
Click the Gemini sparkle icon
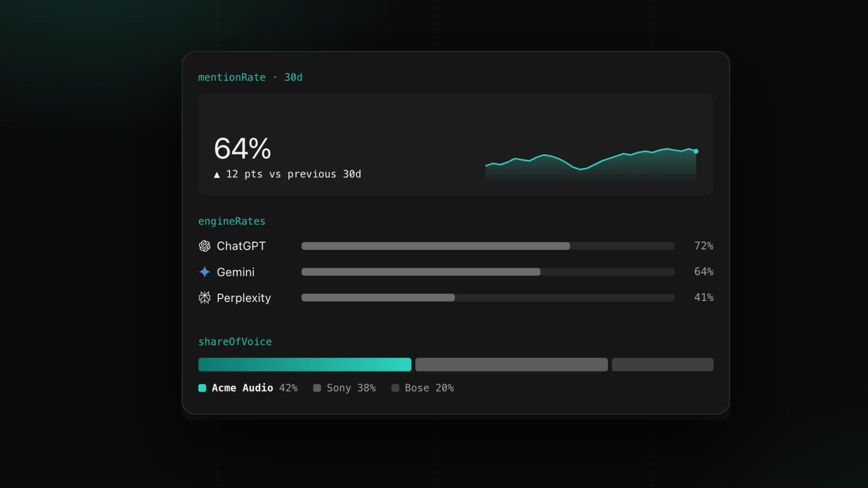tap(205, 272)
